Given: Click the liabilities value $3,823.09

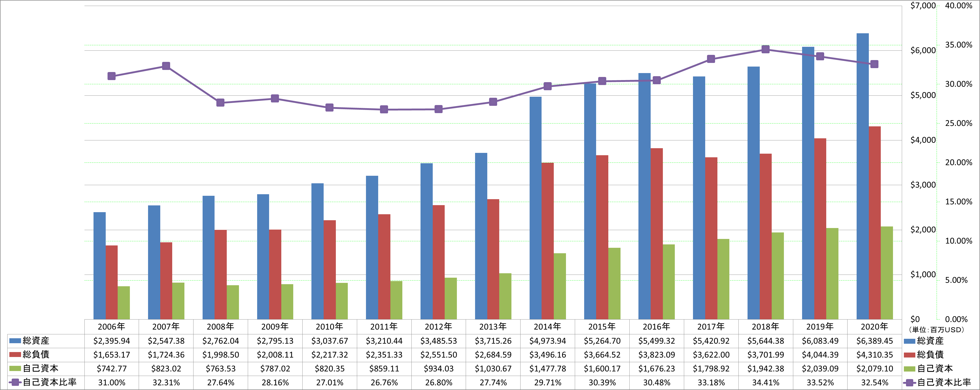Looking at the screenshot, I should [x=657, y=355].
